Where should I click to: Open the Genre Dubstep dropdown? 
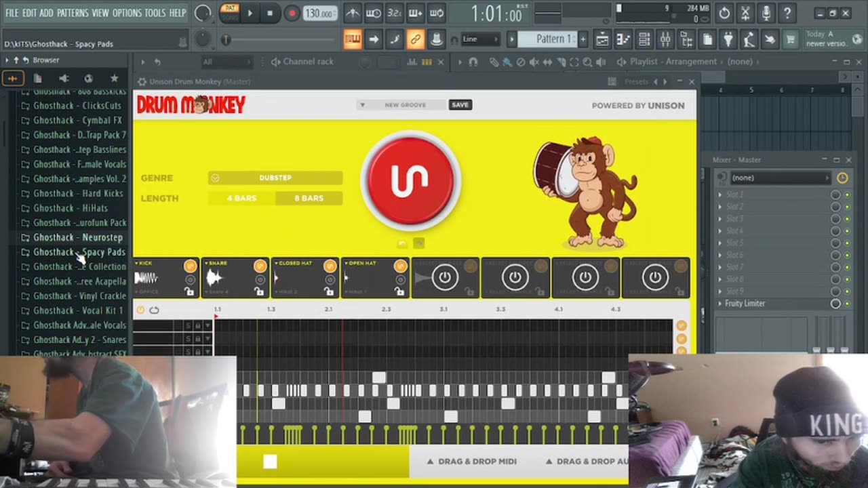275,178
